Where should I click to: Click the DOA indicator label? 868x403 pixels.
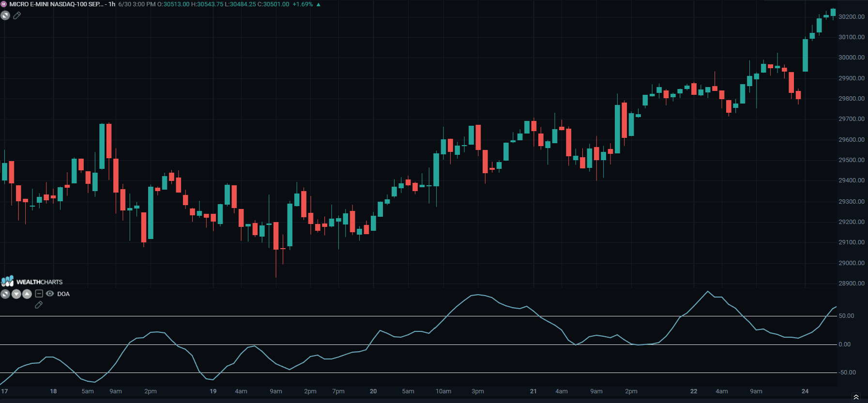tap(63, 294)
